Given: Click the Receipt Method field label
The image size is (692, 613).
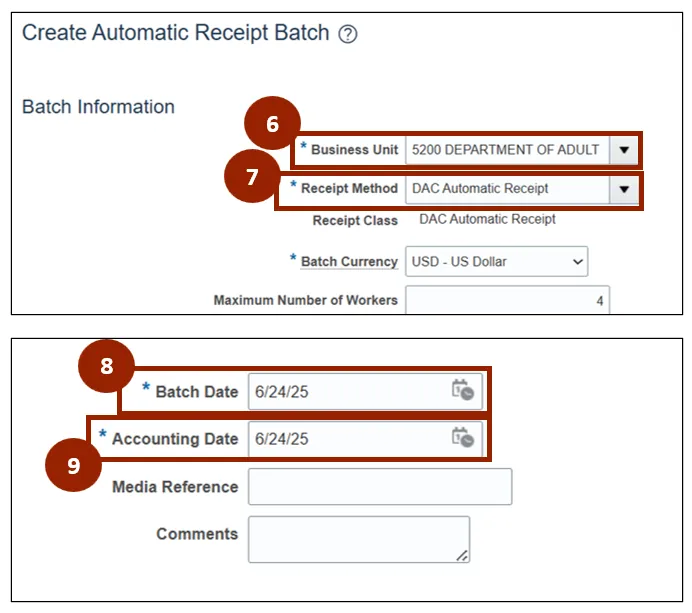Looking at the screenshot, I should click(349, 188).
